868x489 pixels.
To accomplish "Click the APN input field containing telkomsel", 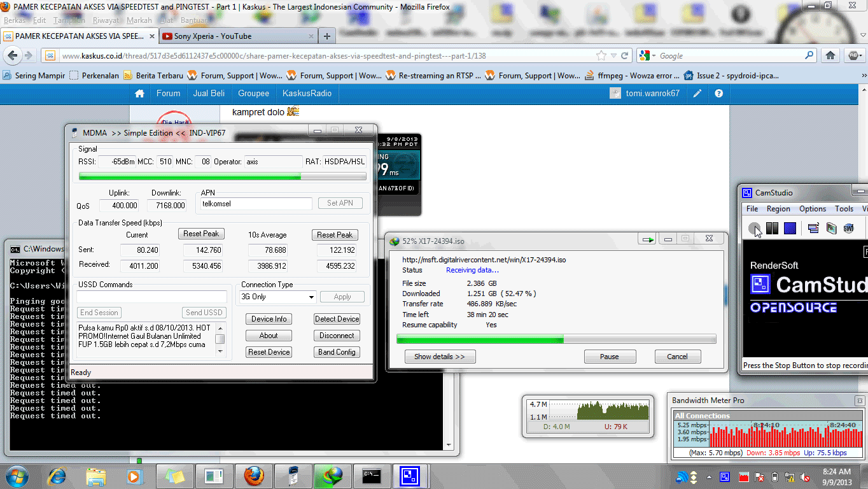I will (x=256, y=204).
